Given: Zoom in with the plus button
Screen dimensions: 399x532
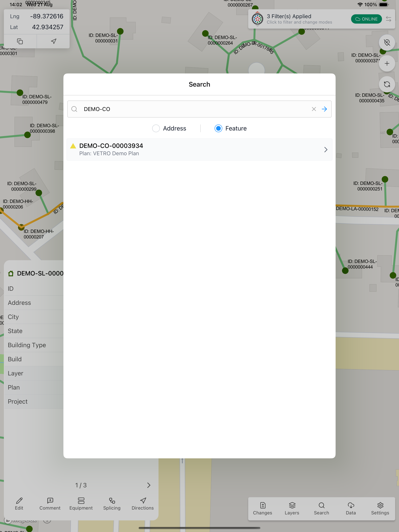Looking at the screenshot, I should (387, 63).
